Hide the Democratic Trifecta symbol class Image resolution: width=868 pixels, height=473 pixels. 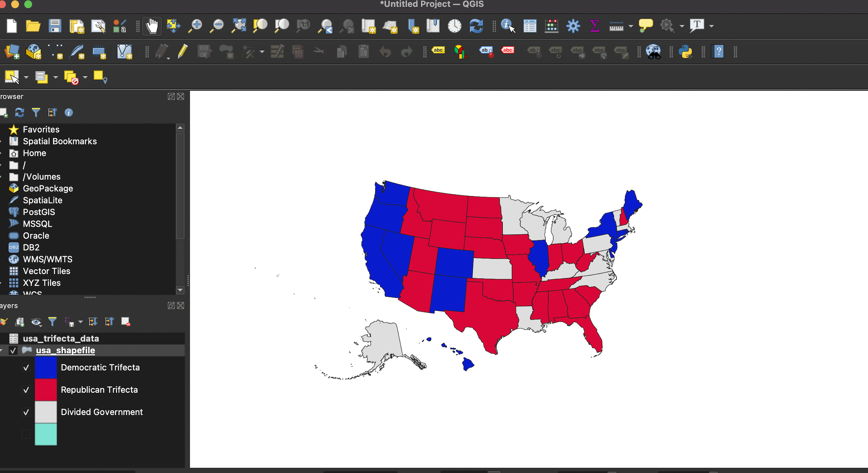point(26,368)
